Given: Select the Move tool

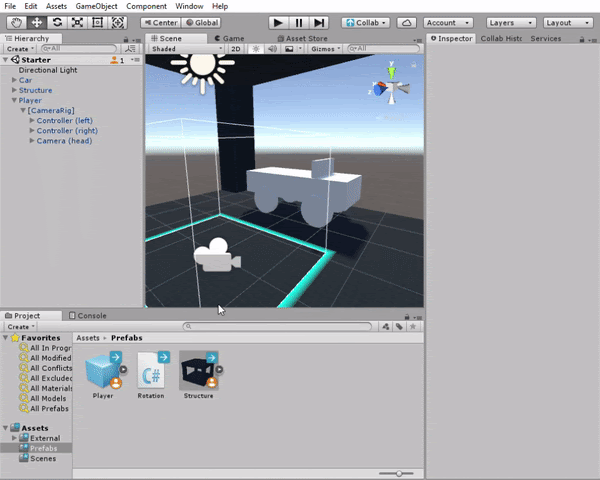Looking at the screenshot, I should click(x=37, y=23).
